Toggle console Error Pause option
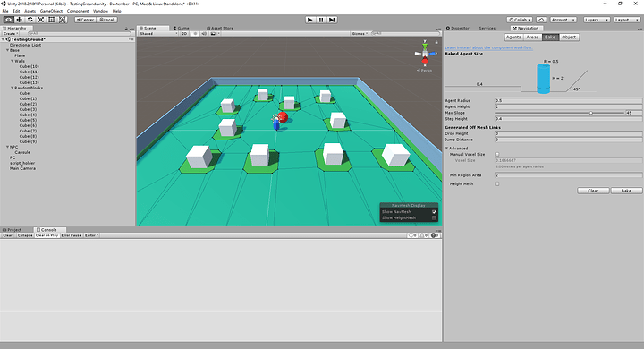 coord(72,235)
